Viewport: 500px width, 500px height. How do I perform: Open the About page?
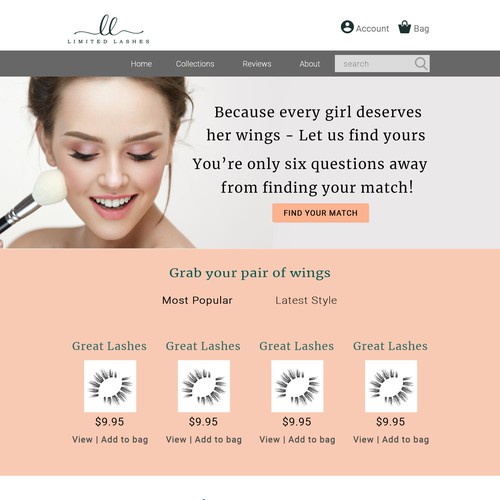click(309, 64)
